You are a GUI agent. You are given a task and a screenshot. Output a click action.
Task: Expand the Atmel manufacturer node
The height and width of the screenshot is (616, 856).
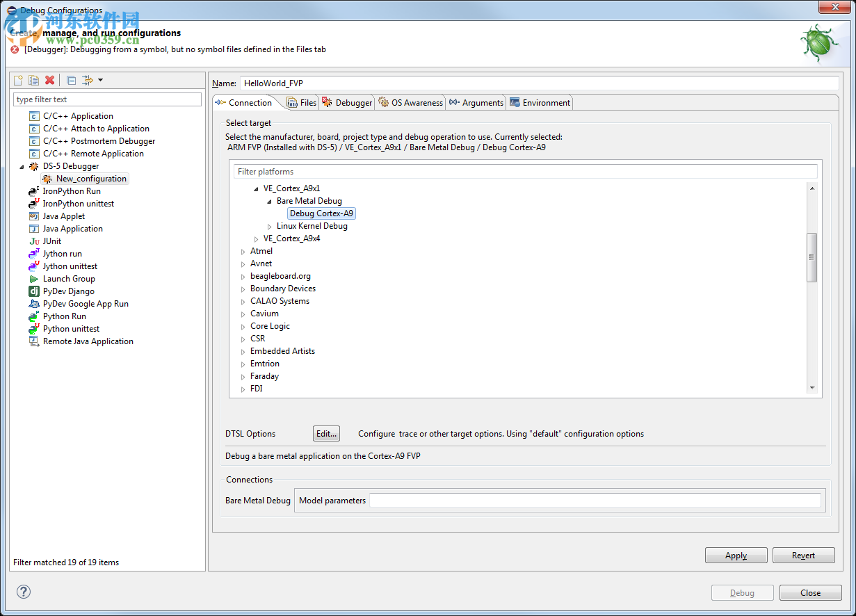243,252
